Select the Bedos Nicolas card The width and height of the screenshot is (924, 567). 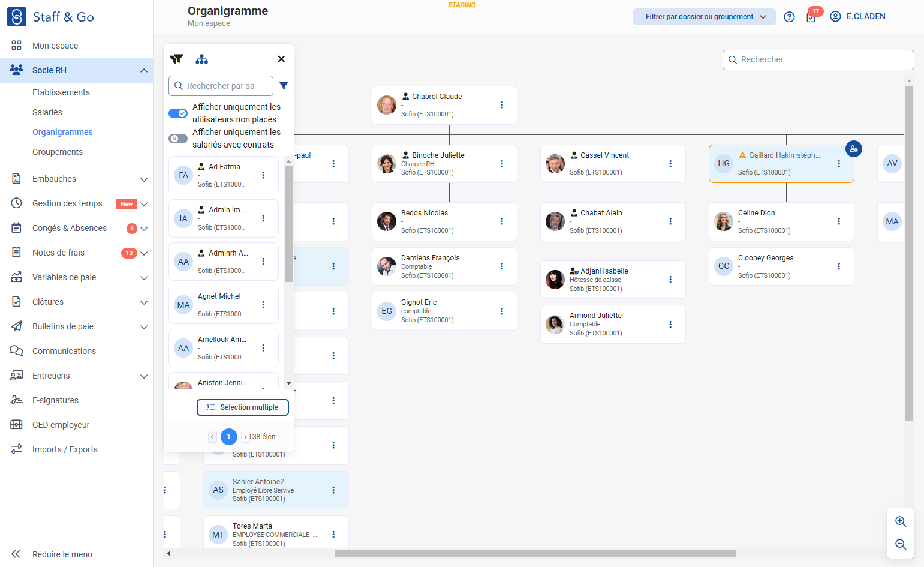[x=444, y=221]
